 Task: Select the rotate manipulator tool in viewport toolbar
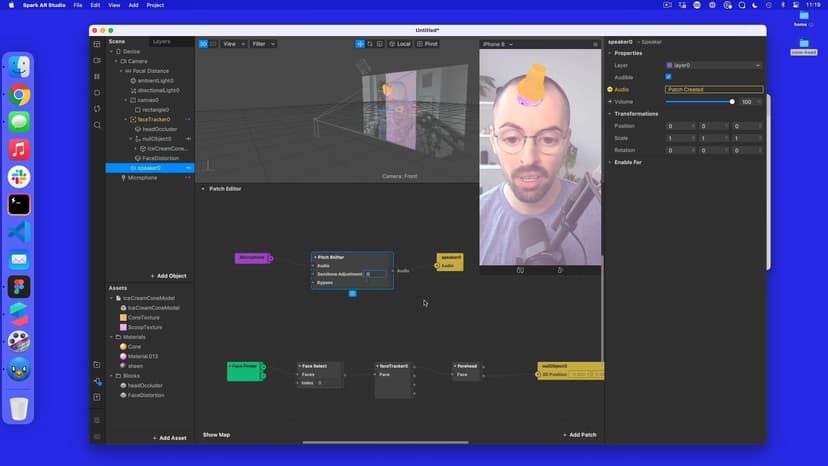pyautogui.click(x=370, y=44)
